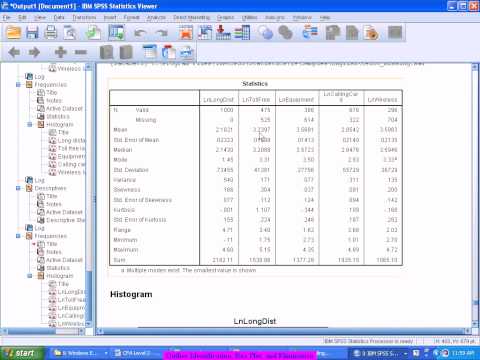Open the Help menu
Screen dimensions: 480x360
[325, 17]
